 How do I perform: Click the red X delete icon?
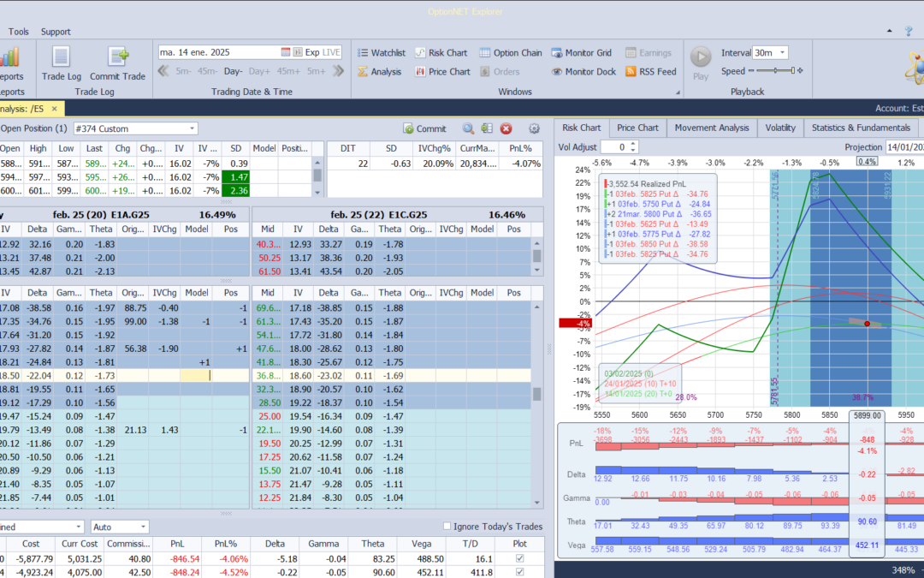(x=506, y=128)
